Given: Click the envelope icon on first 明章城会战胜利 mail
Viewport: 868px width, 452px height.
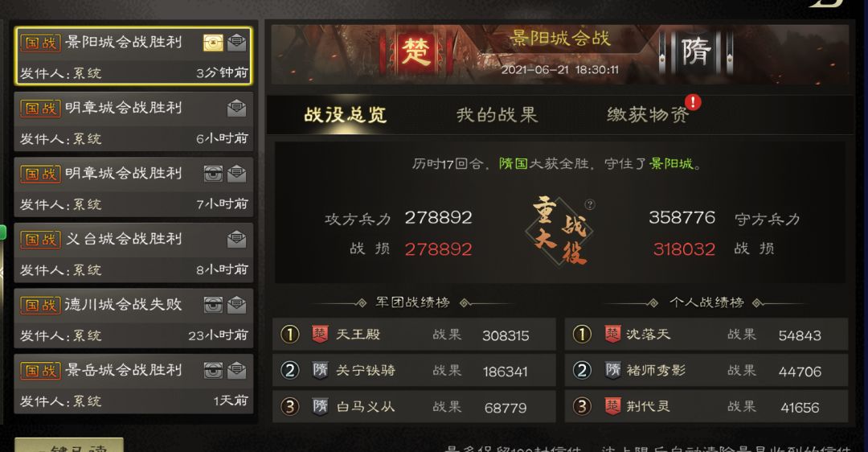Looking at the screenshot, I should [x=236, y=108].
